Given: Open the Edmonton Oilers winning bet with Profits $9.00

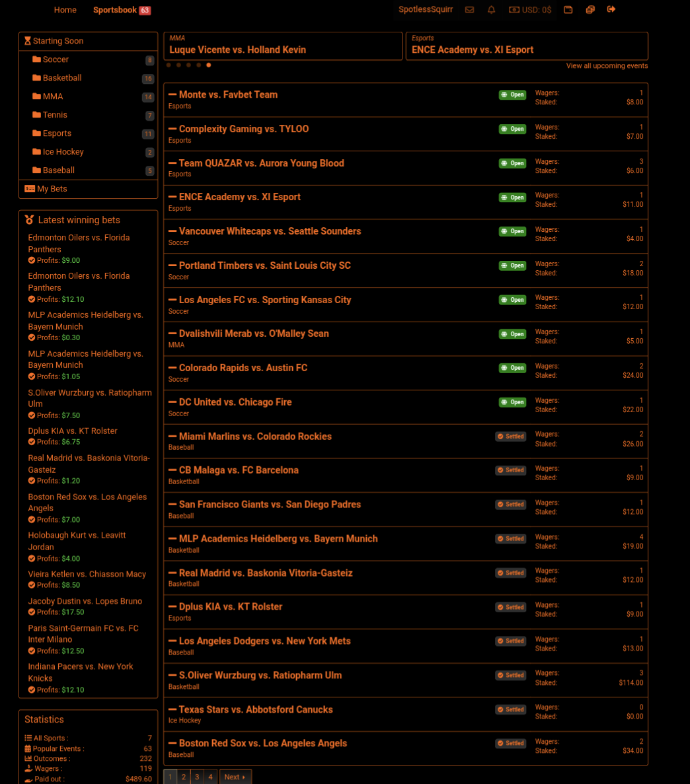Looking at the screenshot, I should click(79, 244).
